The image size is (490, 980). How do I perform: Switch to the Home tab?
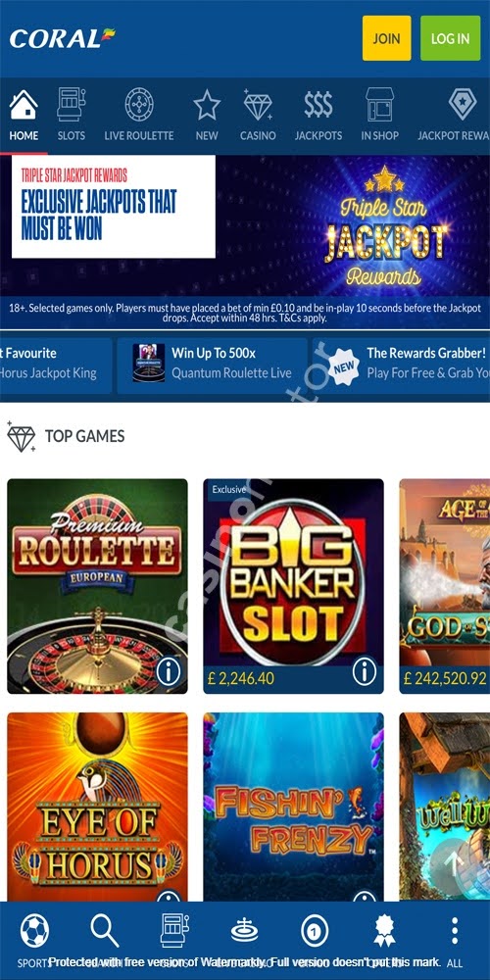pos(24,116)
